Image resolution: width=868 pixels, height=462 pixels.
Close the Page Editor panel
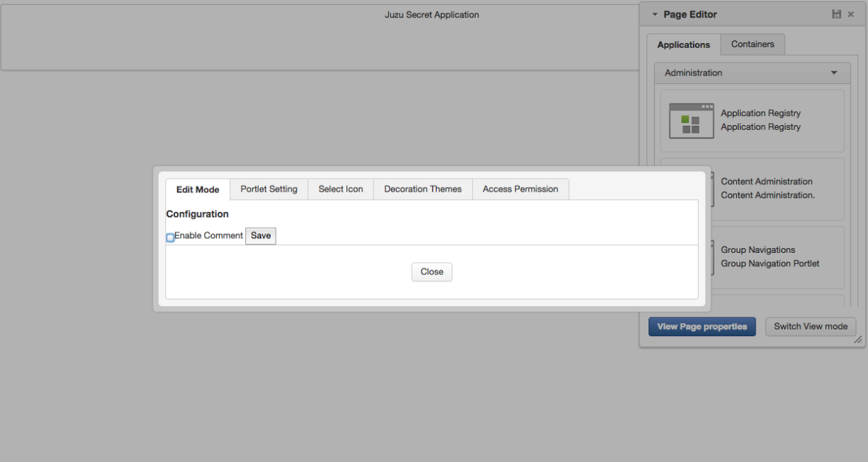[x=850, y=14]
